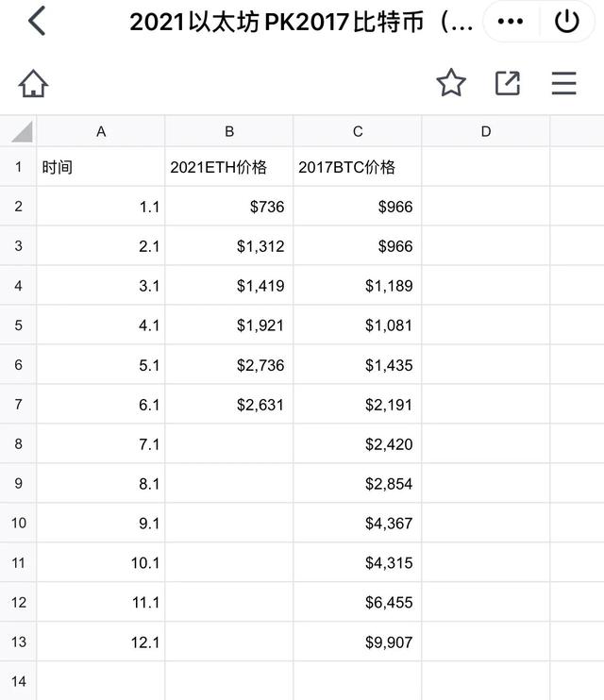Click the time cell 10.1
The width and height of the screenshot is (604, 700).
click(101, 562)
